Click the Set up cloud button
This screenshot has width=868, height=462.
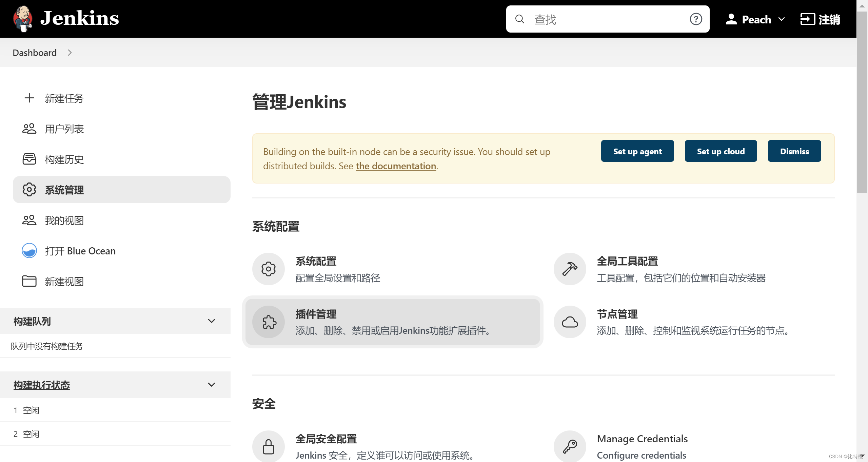[x=721, y=151]
